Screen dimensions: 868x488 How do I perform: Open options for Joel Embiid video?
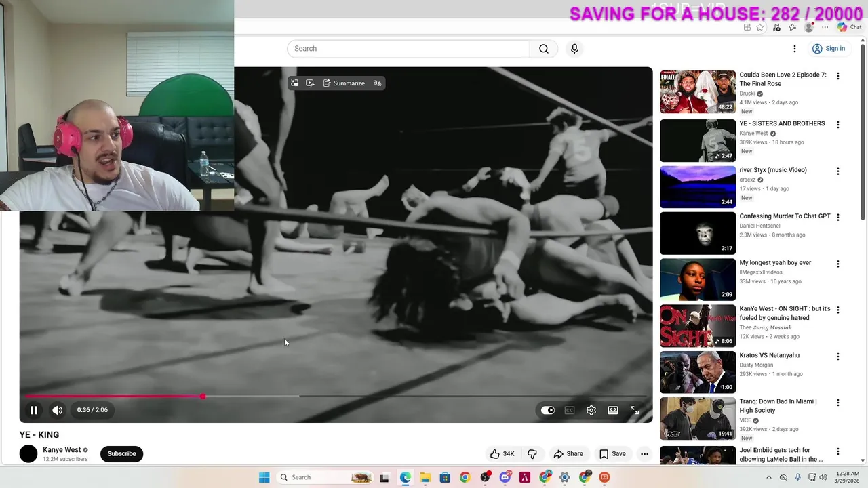pyautogui.click(x=837, y=451)
